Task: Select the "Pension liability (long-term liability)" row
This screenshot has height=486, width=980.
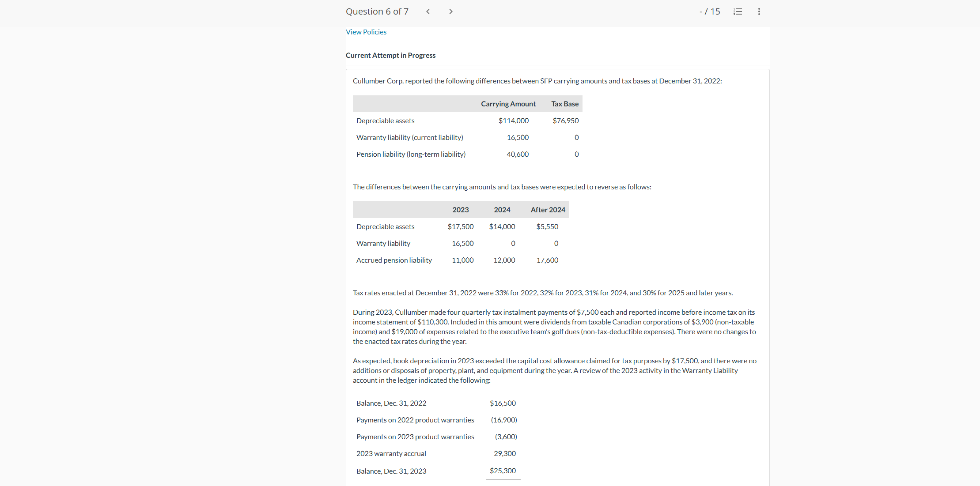Action: click(x=411, y=154)
